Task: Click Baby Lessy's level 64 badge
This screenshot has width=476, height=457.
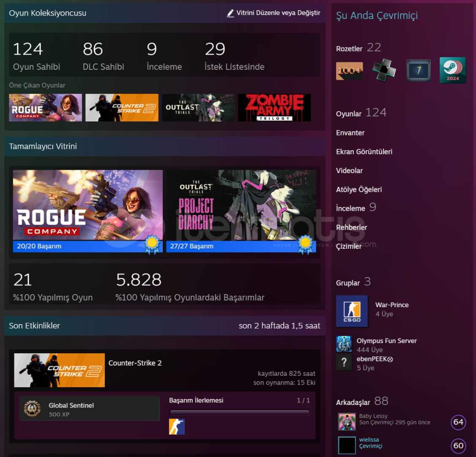Action: 458,422
